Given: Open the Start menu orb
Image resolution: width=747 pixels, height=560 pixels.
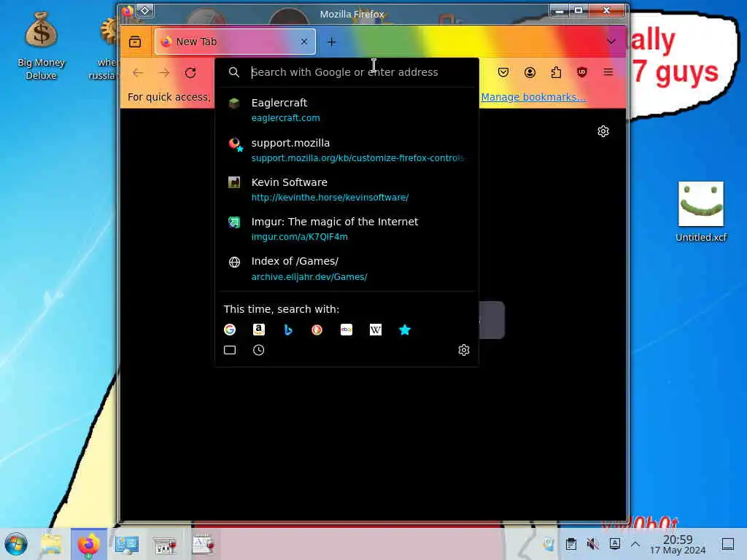Looking at the screenshot, I should coord(16,544).
